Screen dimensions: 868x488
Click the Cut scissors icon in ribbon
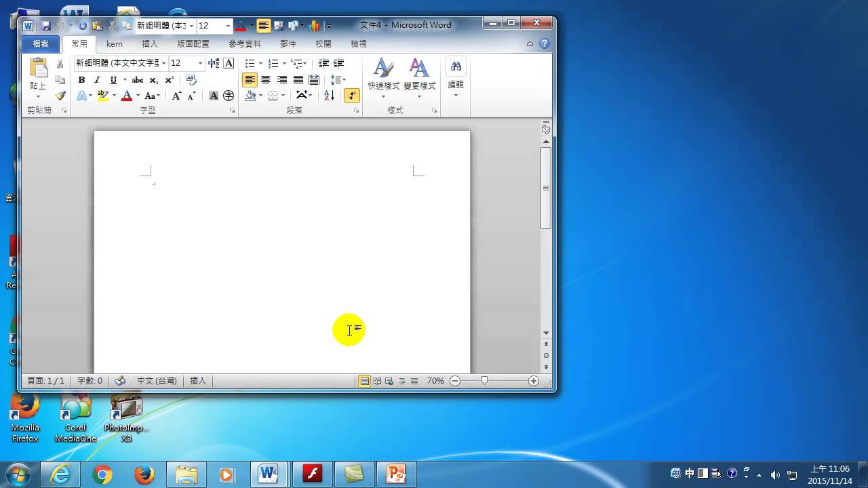click(x=60, y=64)
